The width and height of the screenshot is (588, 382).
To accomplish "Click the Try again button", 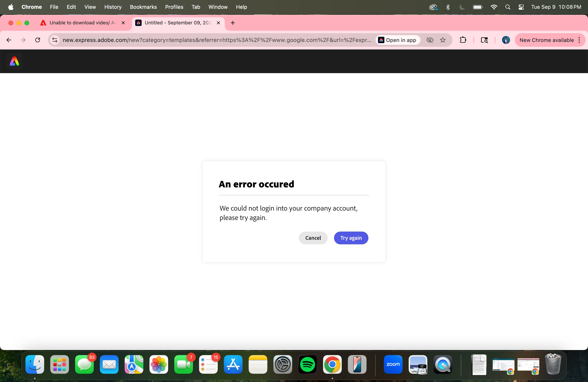I will (x=351, y=238).
